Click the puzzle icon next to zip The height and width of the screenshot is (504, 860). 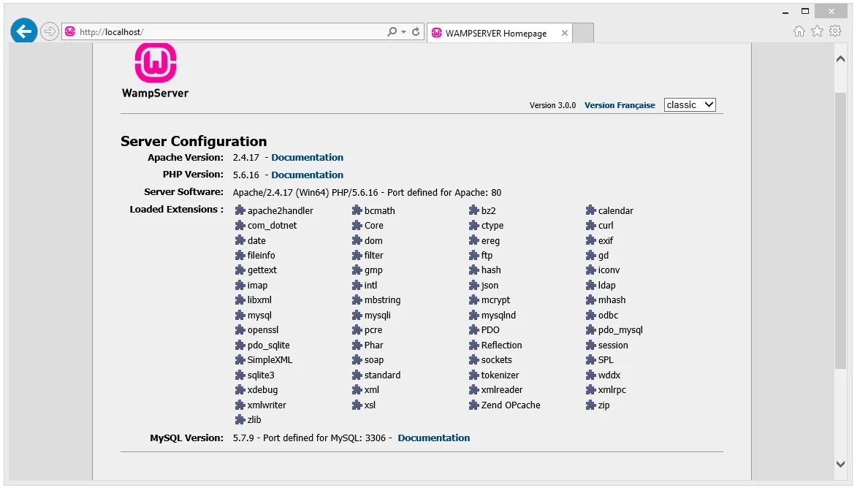[x=590, y=405]
